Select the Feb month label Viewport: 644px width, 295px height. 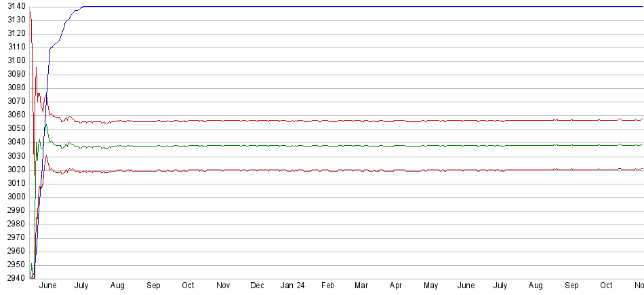(x=328, y=286)
